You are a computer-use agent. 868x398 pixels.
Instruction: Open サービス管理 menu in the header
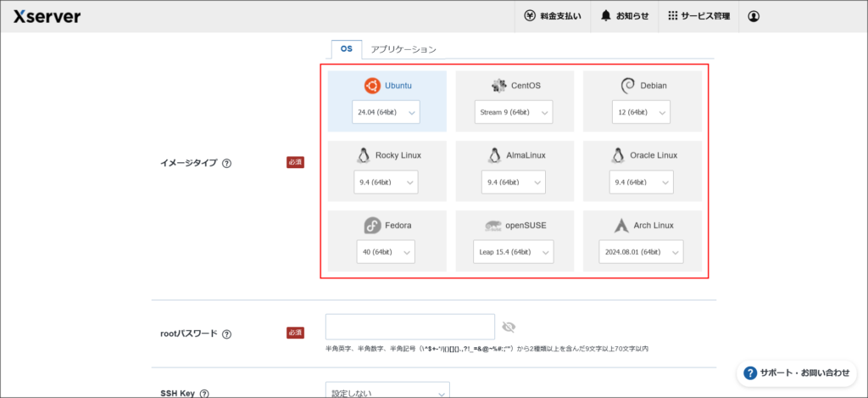tap(698, 16)
